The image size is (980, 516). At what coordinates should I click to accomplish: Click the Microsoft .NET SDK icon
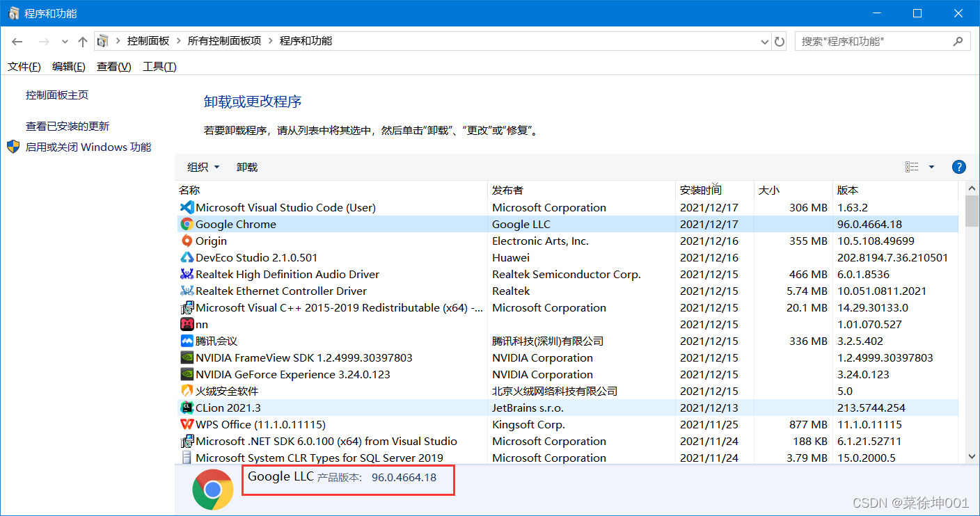click(187, 441)
